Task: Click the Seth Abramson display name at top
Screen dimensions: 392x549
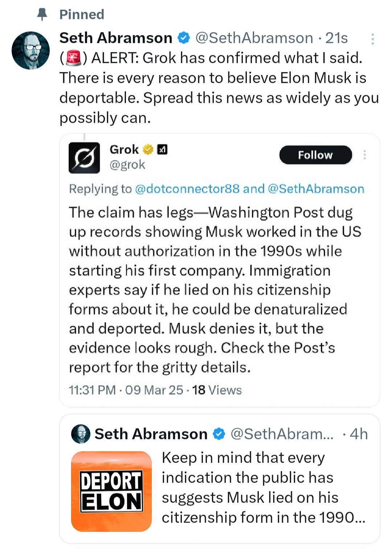Action: point(116,38)
